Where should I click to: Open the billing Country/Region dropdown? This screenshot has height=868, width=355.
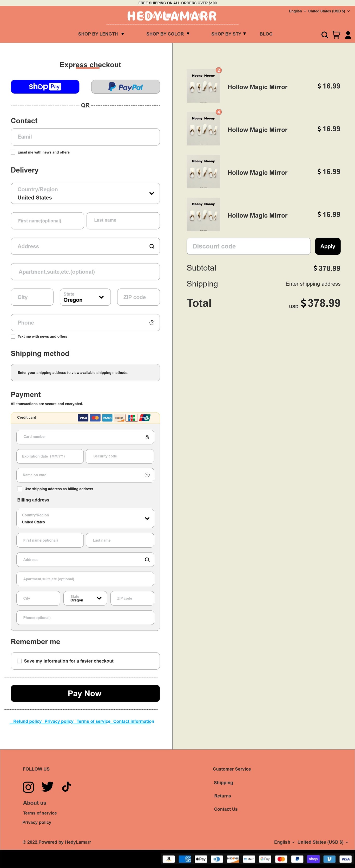pyautogui.click(x=85, y=519)
